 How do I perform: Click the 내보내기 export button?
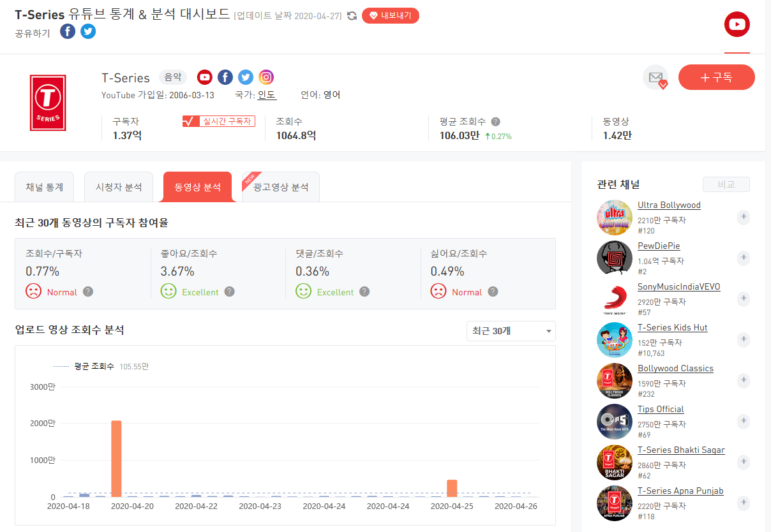click(391, 16)
